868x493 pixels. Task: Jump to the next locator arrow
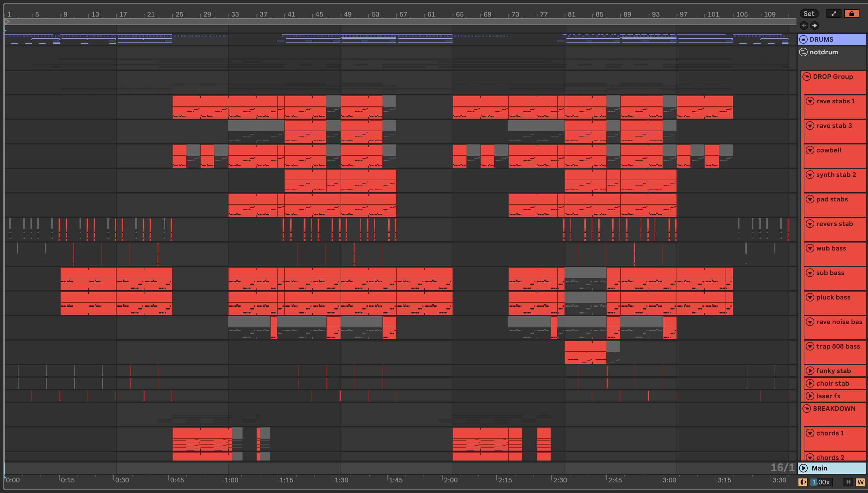[815, 26]
